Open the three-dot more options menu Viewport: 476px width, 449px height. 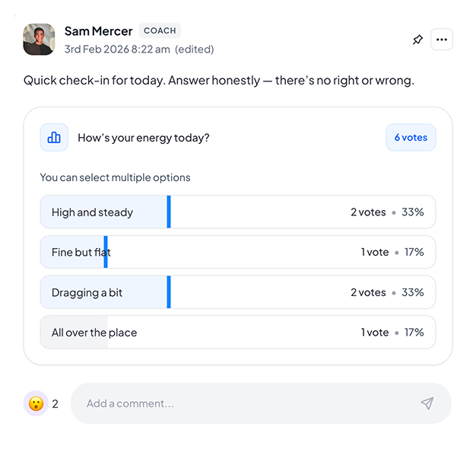coord(442,40)
